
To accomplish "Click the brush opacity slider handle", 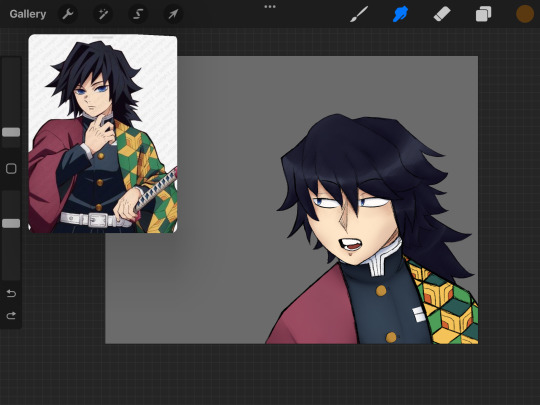I will [x=11, y=224].
